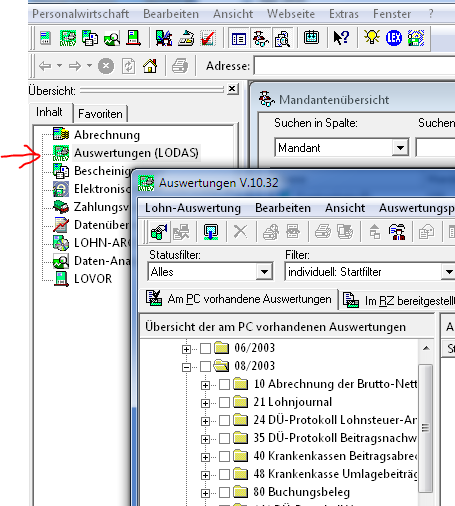The image size is (455, 506).
Task: Click browser forward arrow in navigation bar
Action: point(75,66)
